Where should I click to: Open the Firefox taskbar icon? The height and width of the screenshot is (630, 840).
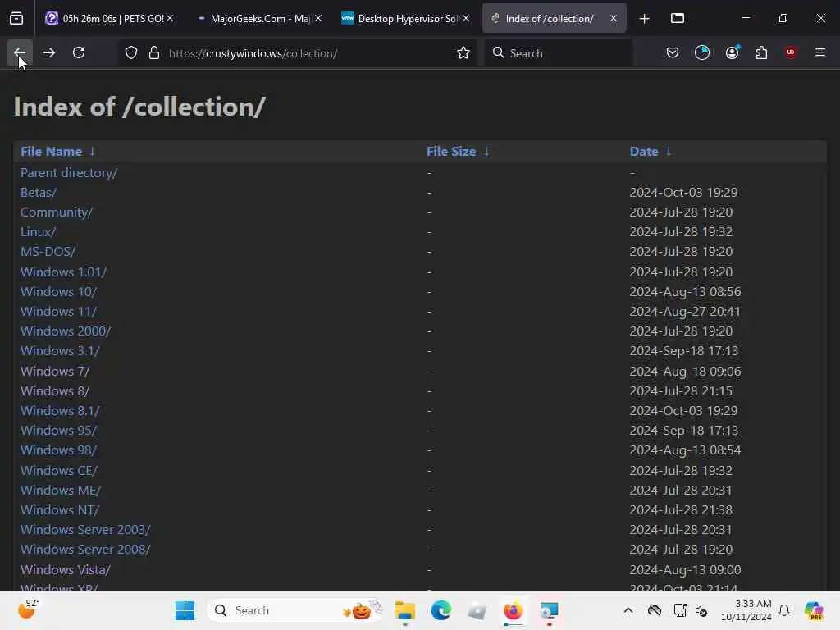(x=514, y=610)
